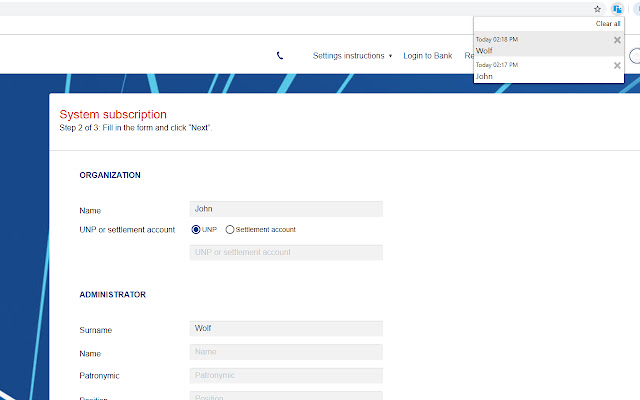Focus the administrator Surname field
The image size is (640, 400).
(286, 329)
